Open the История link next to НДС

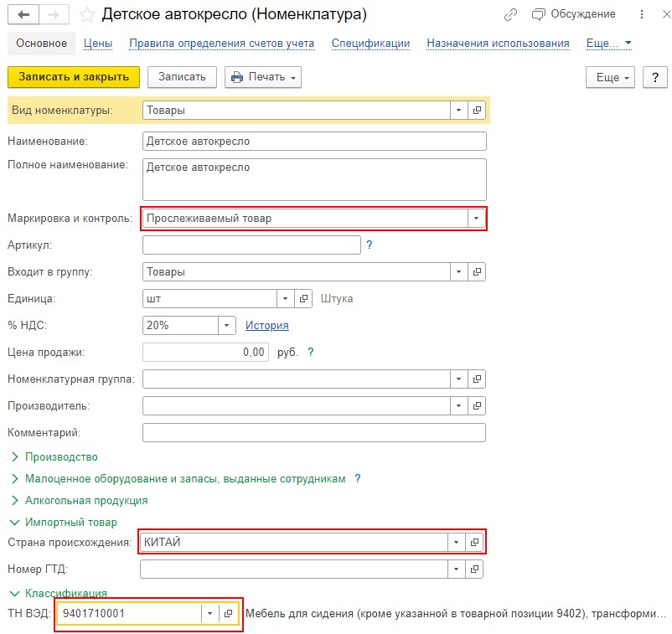[267, 326]
